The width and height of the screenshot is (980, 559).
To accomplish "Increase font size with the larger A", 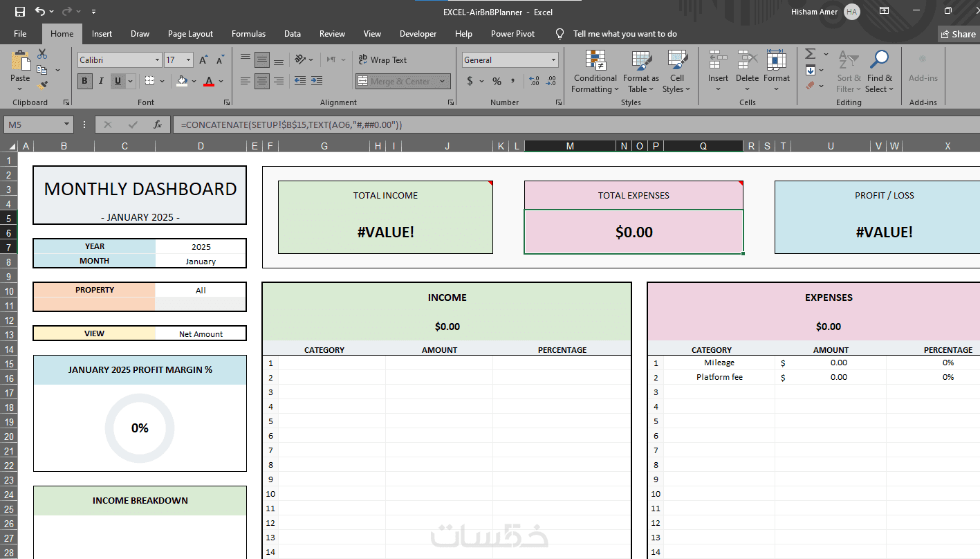I will tap(203, 60).
